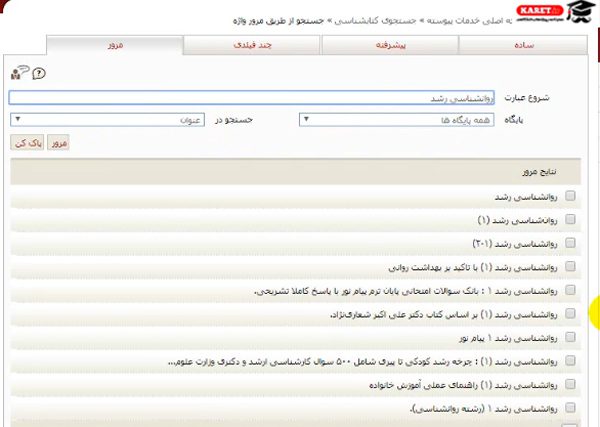
Task: Click the KARET logo at top
Action: pos(540,11)
